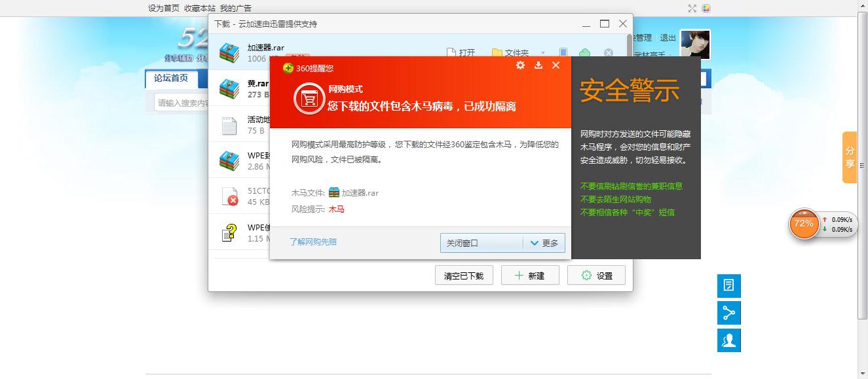Open the orange 分享 side tab
The image size is (868, 379).
point(850,157)
